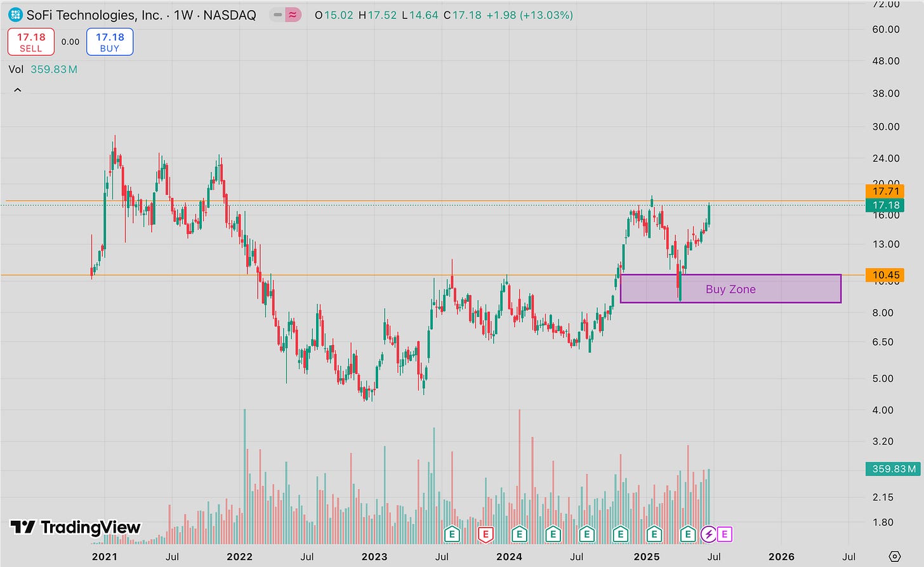Screen dimensions: 924x567
Task: Click the close value C 17.18
Action: (x=462, y=15)
